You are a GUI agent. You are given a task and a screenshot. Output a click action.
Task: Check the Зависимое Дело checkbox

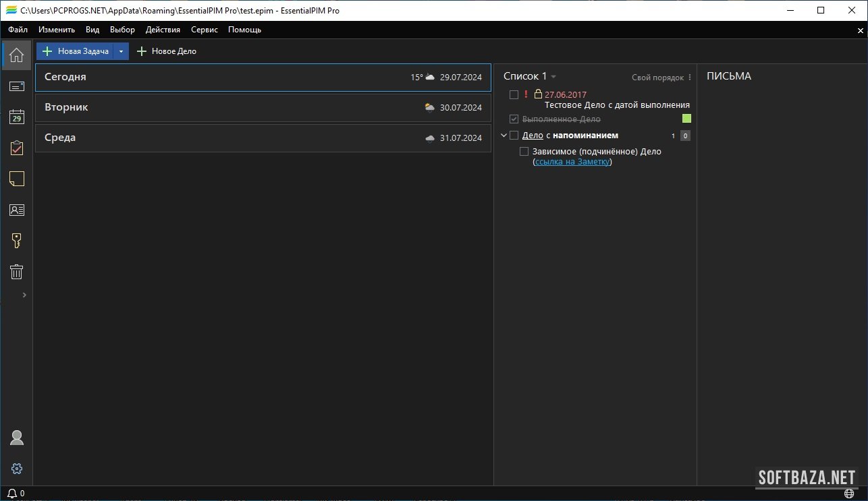524,152
